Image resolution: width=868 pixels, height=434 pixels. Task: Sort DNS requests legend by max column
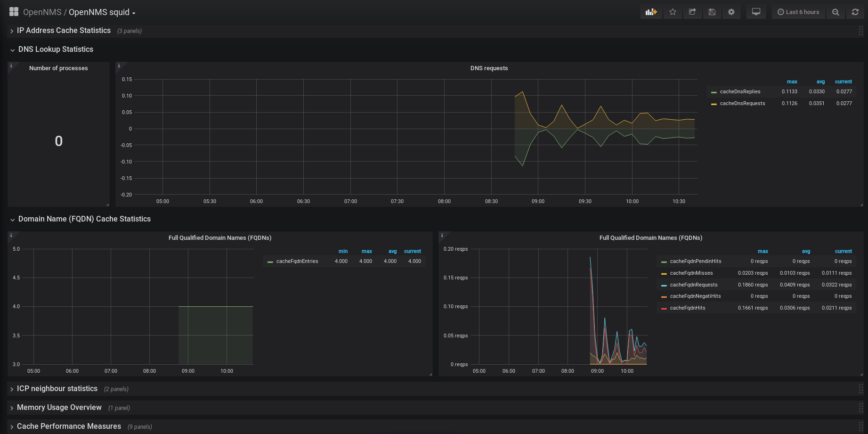click(x=792, y=82)
